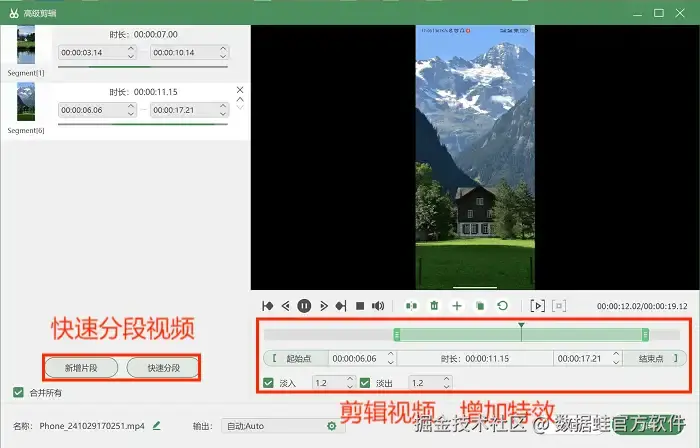Click file name Phone_241029170251.mp4

tap(92, 426)
